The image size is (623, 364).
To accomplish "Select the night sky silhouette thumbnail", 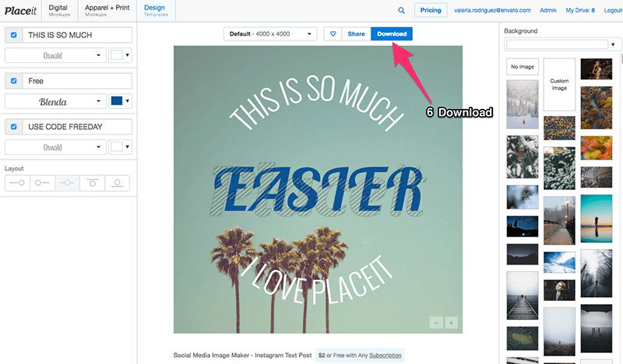I will tap(523, 226).
